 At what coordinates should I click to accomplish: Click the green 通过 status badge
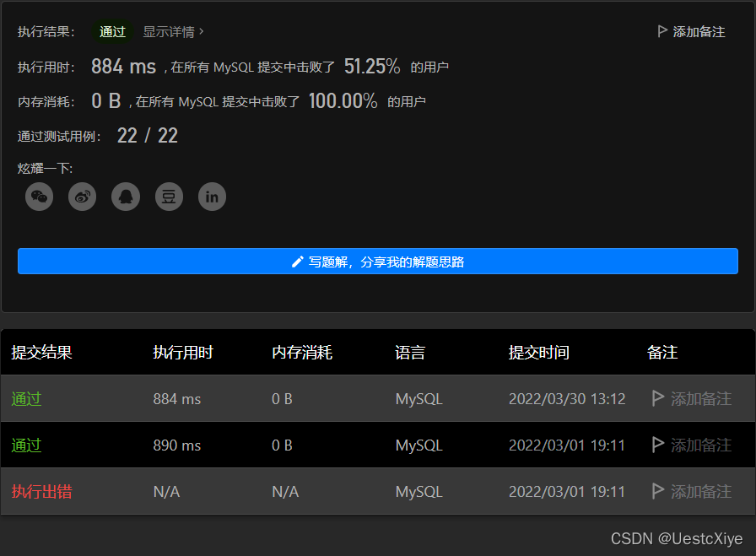112,31
